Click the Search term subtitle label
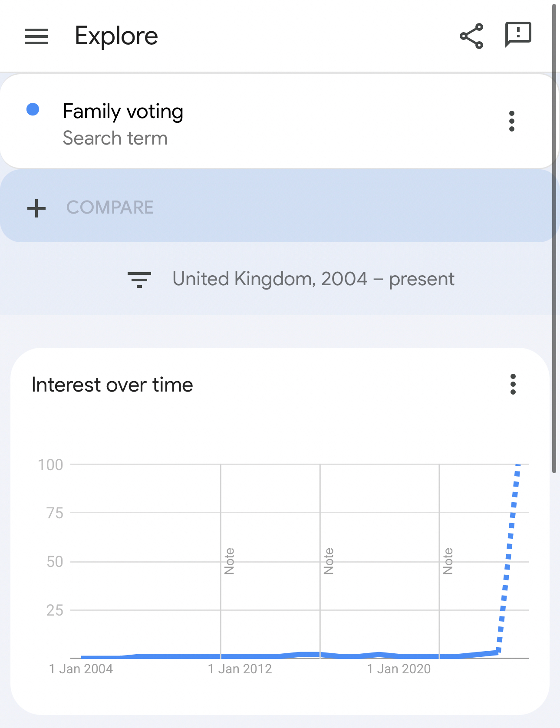The image size is (560, 728). pos(115,138)
